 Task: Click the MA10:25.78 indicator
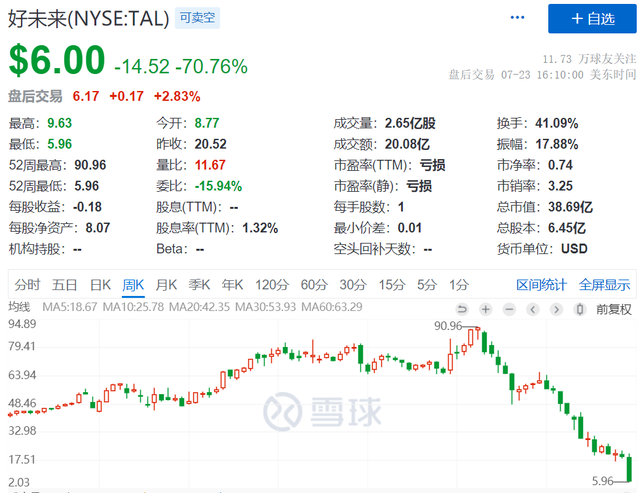click(x=133, y=307)
